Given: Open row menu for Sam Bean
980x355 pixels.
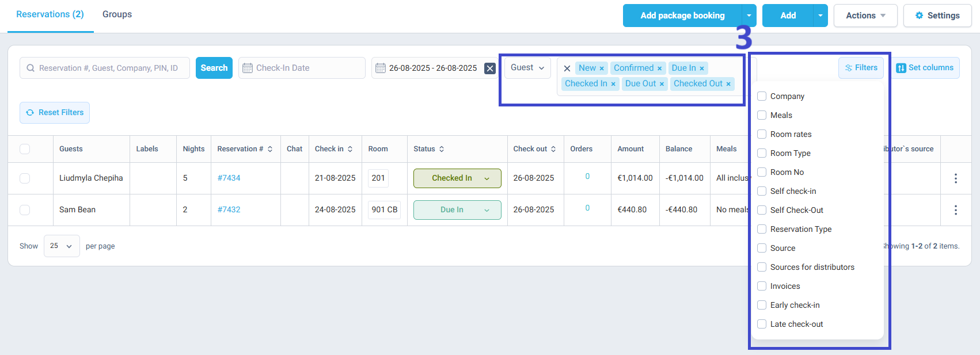Looking at the screenshot, I should 956,210.
